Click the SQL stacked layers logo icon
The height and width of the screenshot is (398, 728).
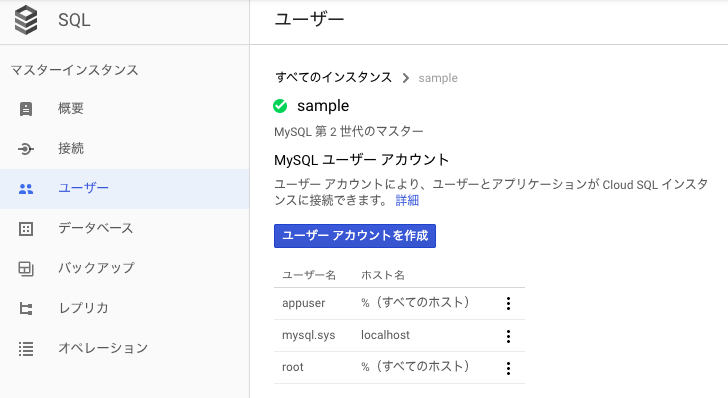coord(26,20)
